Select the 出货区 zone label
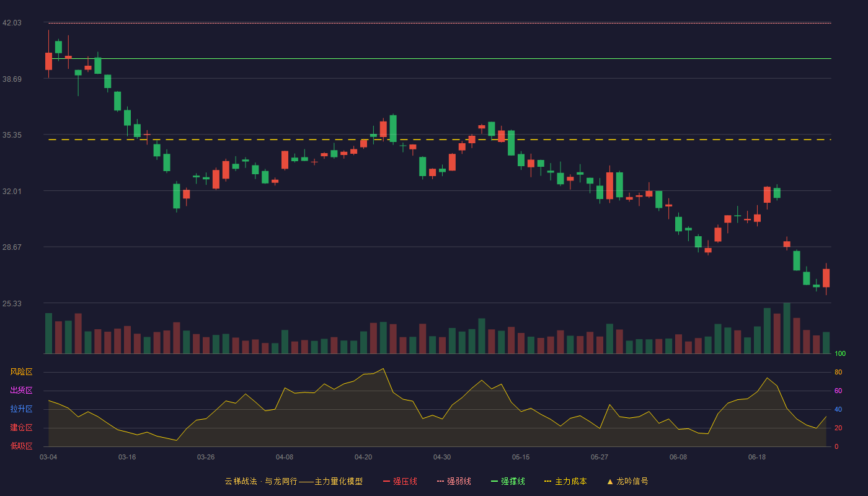868x496 pixels. 21,391
